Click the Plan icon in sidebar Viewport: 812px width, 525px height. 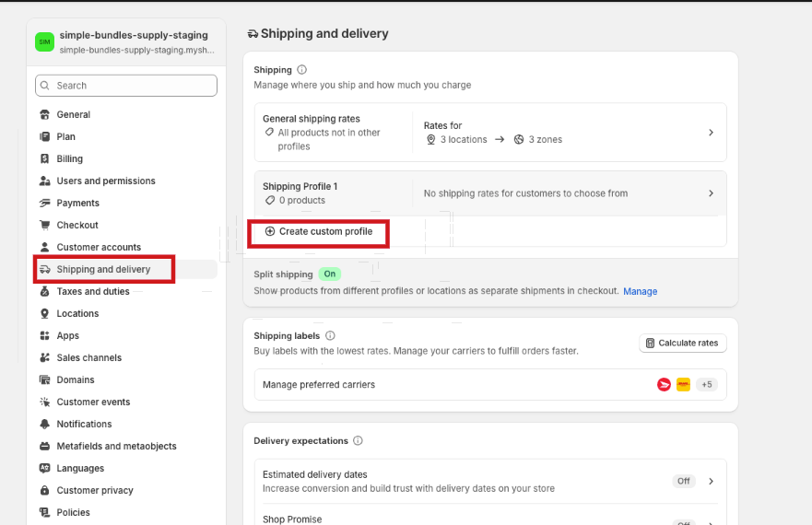[44, 136]
